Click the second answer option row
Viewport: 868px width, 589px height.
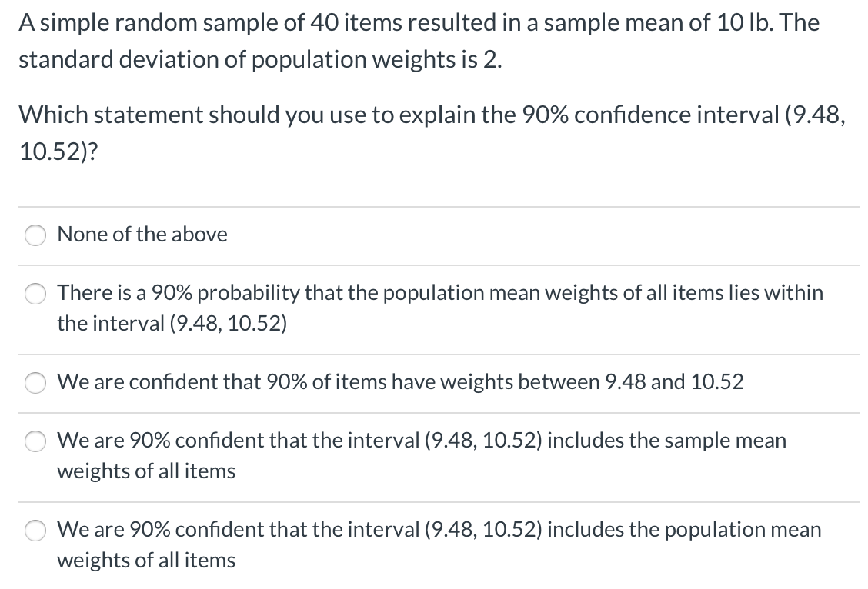coord(434,308)
